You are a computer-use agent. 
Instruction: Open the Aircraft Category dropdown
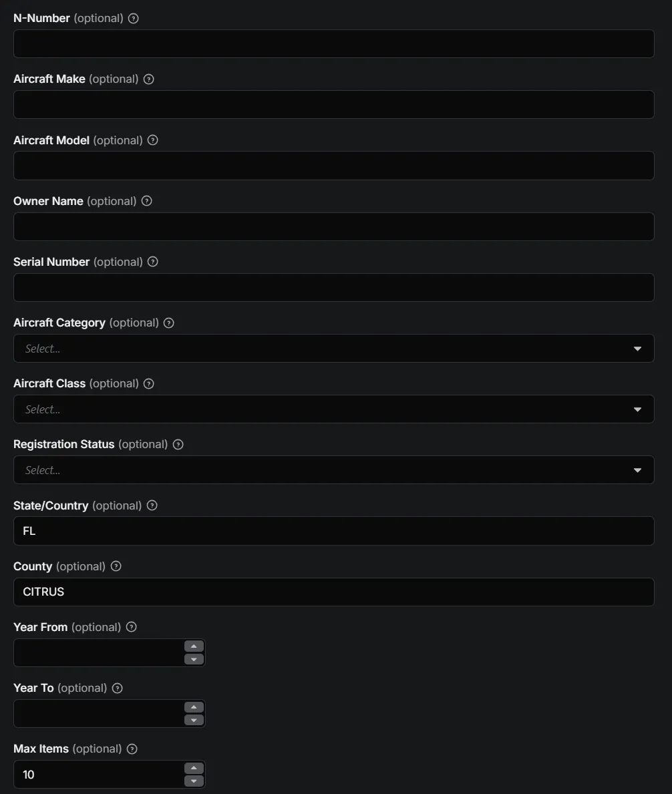click(x=333, y=349)
